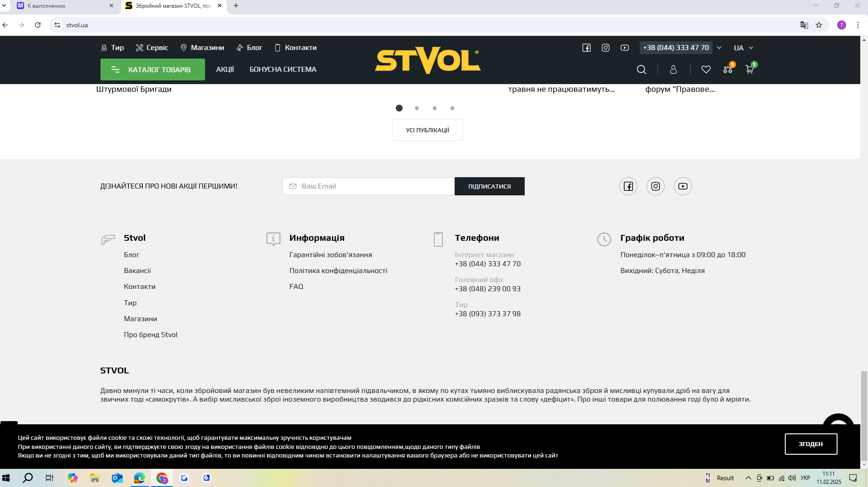The image size is (868, 487).
Task: Open the Гарантійні зобов'язання footer link
Action: coord(331,255)
